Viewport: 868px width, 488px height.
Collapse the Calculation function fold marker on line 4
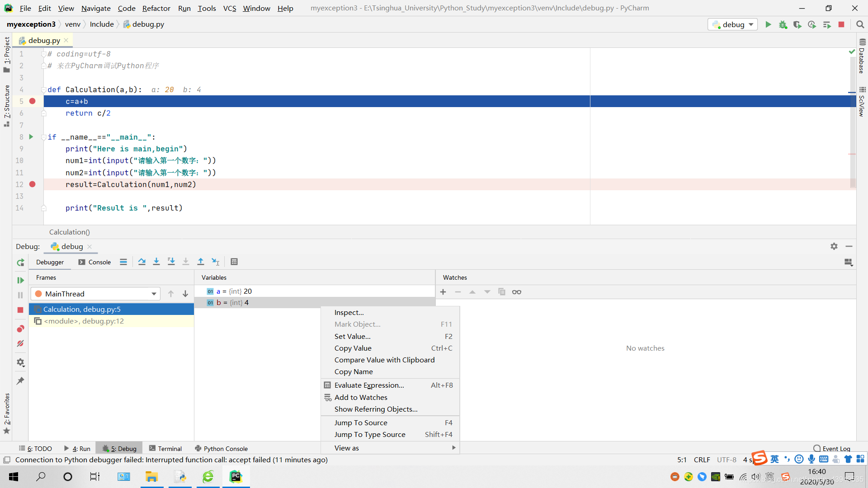44,89
